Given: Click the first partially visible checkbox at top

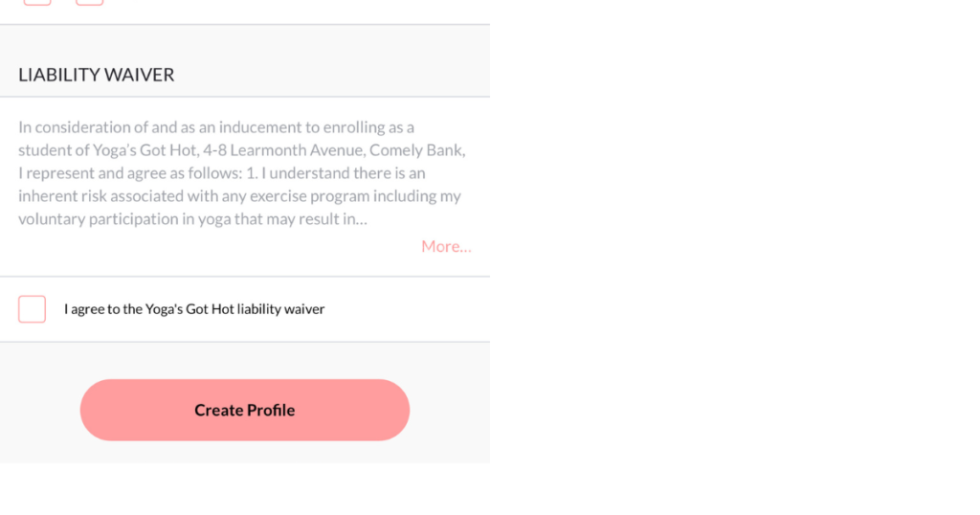Looking at the screenshot, I should click(37, 2).
